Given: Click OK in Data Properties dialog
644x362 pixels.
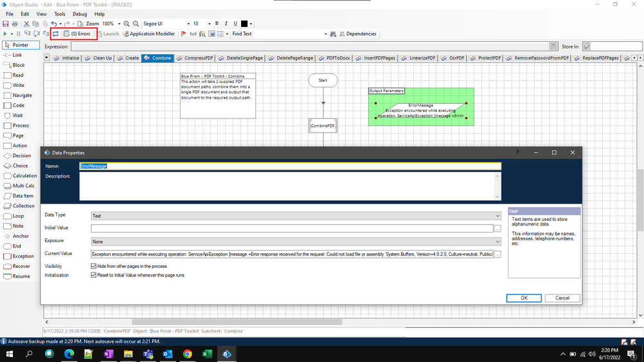Looking at the screenshot, I should [523, 298].
